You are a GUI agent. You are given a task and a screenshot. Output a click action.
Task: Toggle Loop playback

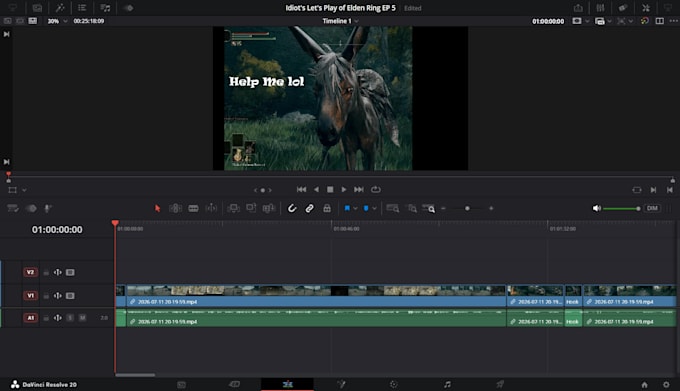(376, 189)
